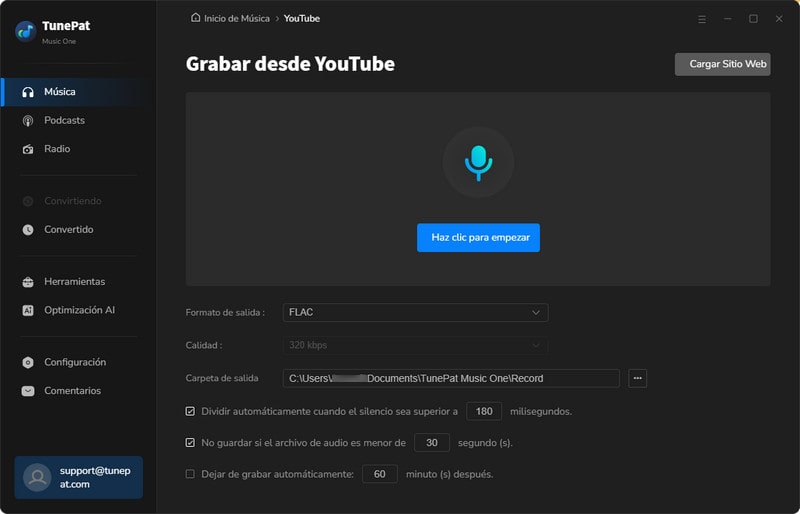Maximize the TunePat window
Image resolution: width=800 pixels, height=514 pixels.
753,19
